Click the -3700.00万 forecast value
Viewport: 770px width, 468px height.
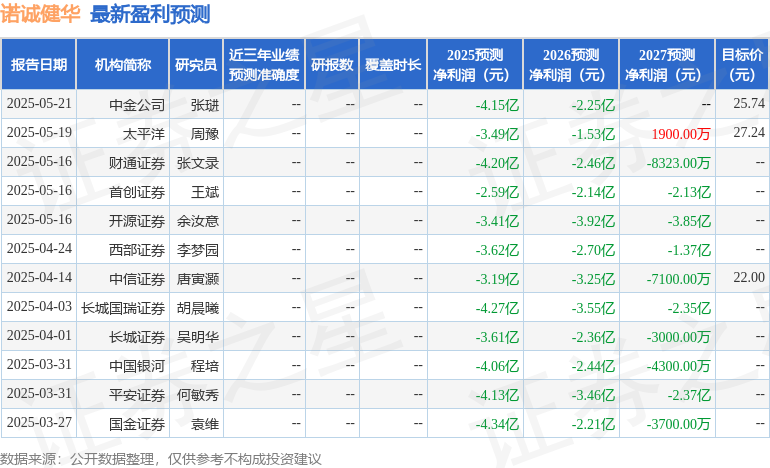(678, 423)
